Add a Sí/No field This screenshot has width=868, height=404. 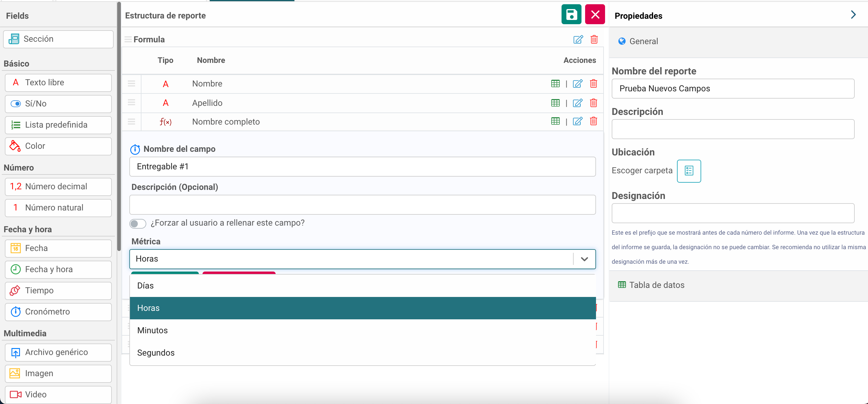58,104
